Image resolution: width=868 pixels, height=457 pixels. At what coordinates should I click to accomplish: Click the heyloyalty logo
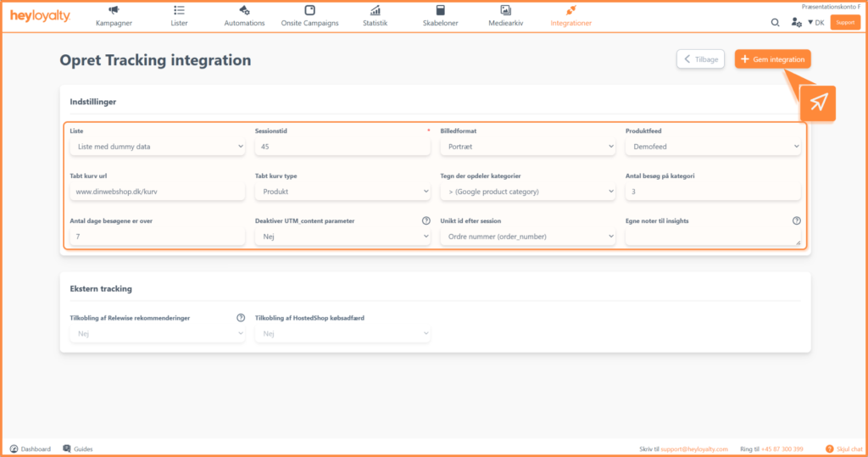click(40, 16)
